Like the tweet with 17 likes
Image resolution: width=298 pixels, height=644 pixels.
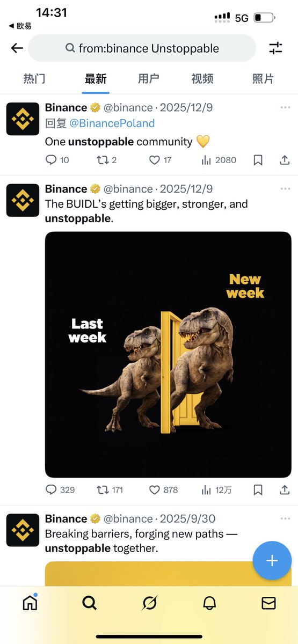point(155,160)
